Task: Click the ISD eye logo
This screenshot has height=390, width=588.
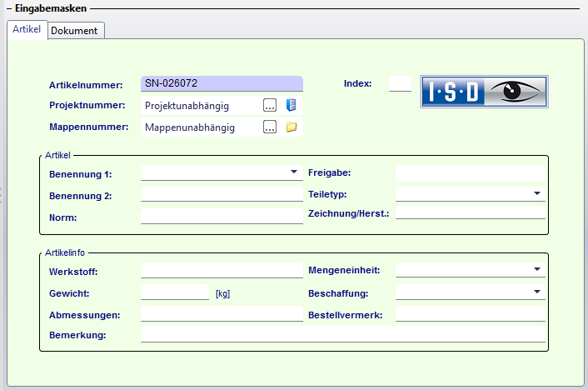Action: point(484,91)
